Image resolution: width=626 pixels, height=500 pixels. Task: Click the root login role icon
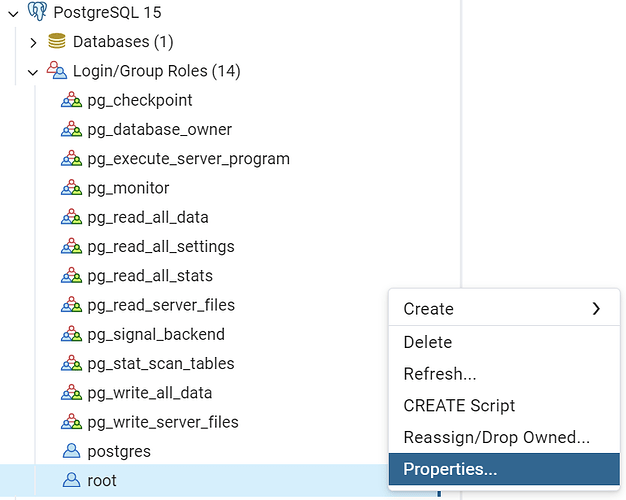pyautogui.click(x=71, y=480)
